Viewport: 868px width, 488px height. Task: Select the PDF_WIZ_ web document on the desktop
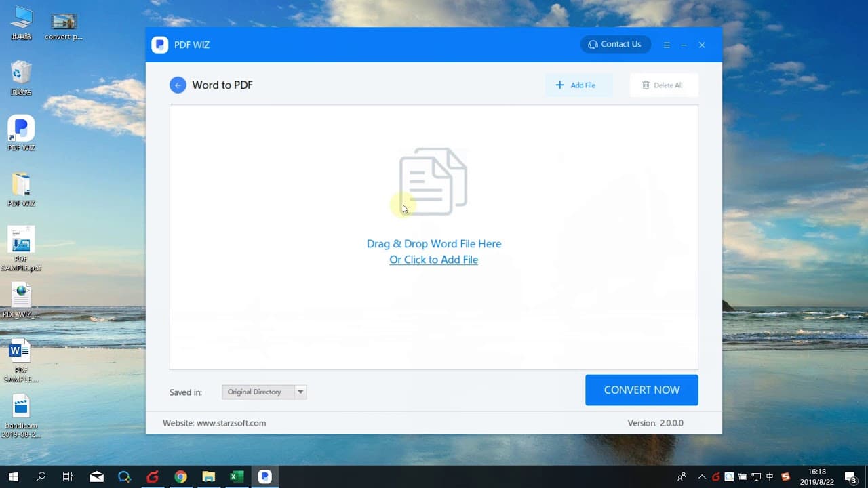point(21,300)
